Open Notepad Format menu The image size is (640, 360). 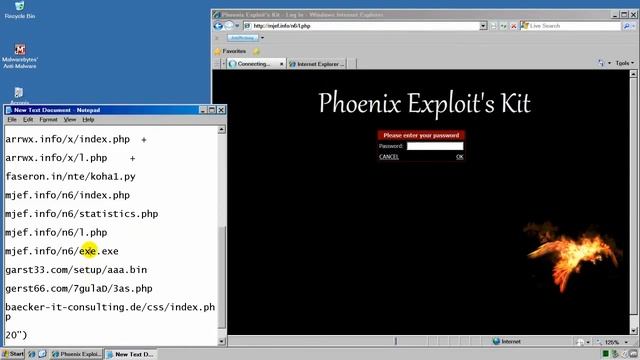coord(48,120)
